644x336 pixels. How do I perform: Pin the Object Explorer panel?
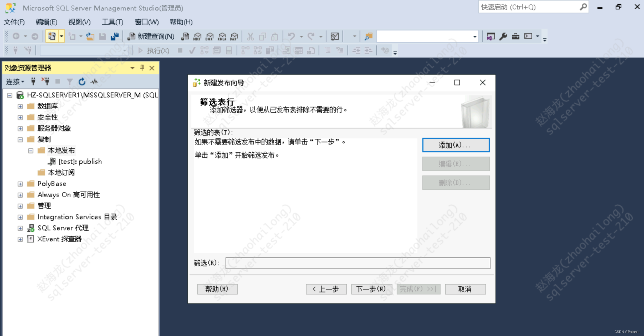(x=142, y=68)
